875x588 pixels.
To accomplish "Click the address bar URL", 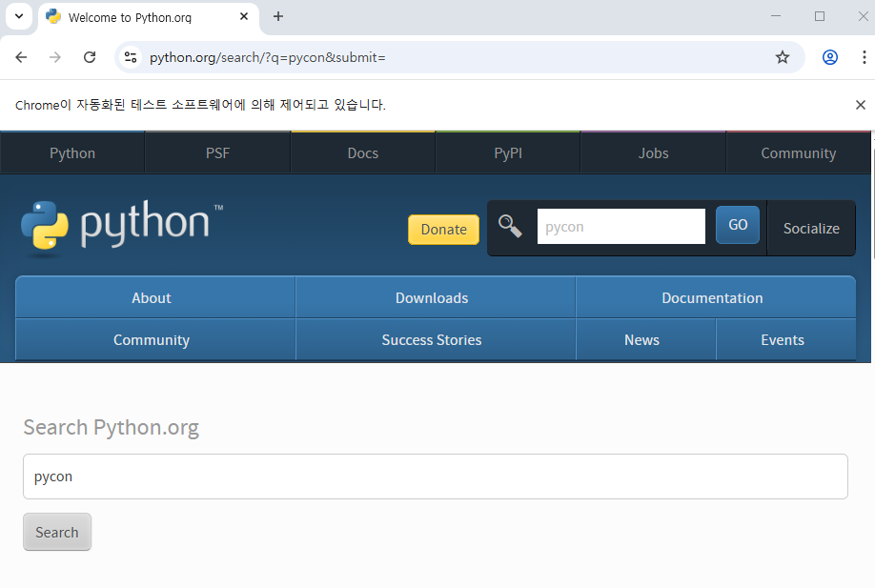I will [267, 57].
